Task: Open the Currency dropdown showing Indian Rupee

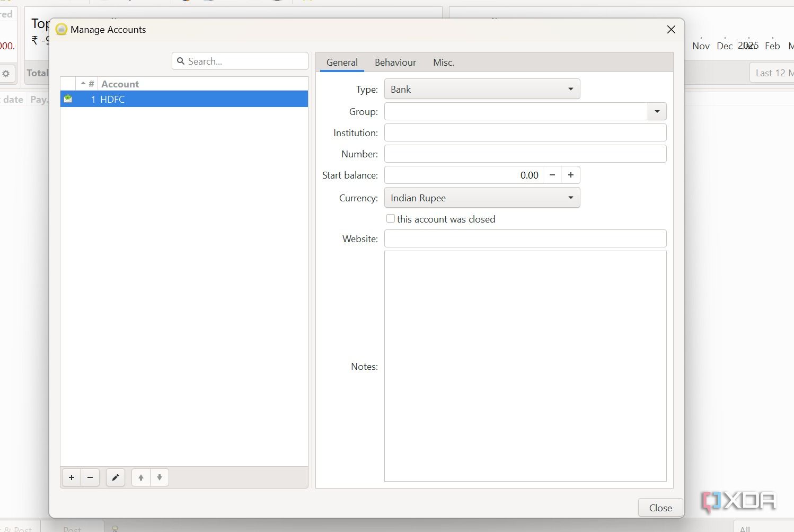Action: coord(482,198)
